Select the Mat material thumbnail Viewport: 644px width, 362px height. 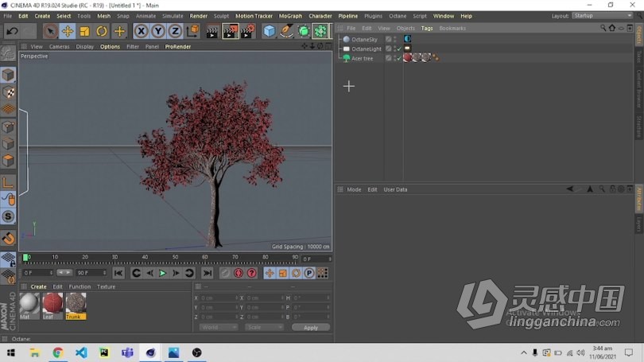[29, 306]
